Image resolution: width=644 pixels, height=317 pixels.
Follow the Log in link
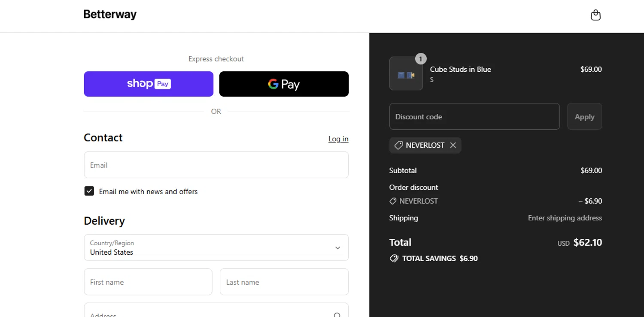(338, 139)
